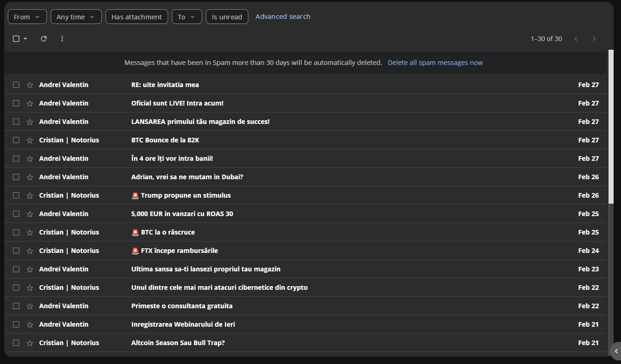
Task: Open the three-dot More options menu
Action: (62, 39)
